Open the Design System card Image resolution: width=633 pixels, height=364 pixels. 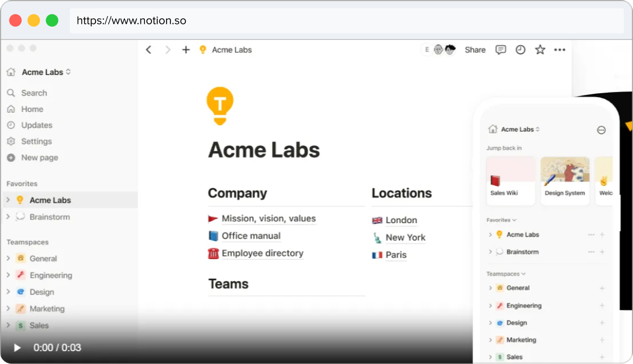(565, 180)
